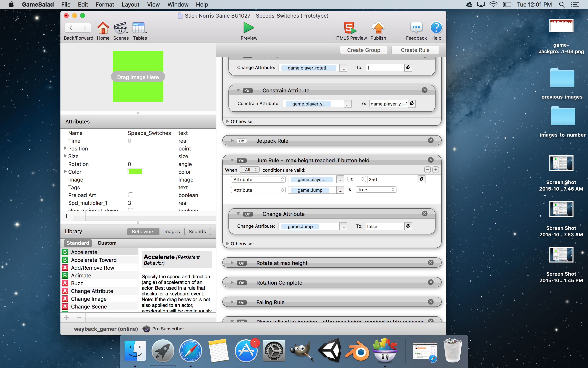Screen dimensions: 588x368
Task: Click the Home toolbar icon
Action: 103,28
